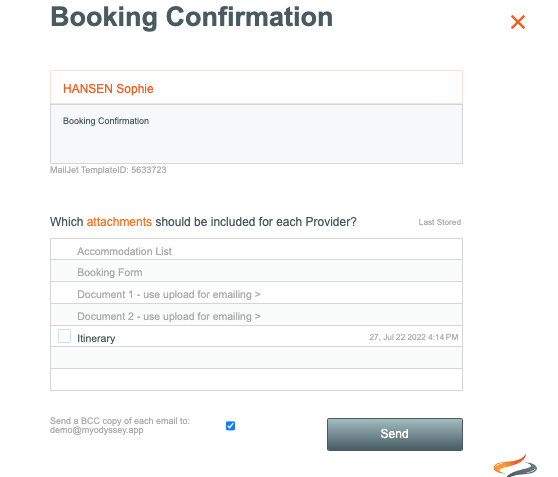Click the Booking Confirmation dialog title
The width and height of the screenshot is (558, 477).
[x=191, y=17]
